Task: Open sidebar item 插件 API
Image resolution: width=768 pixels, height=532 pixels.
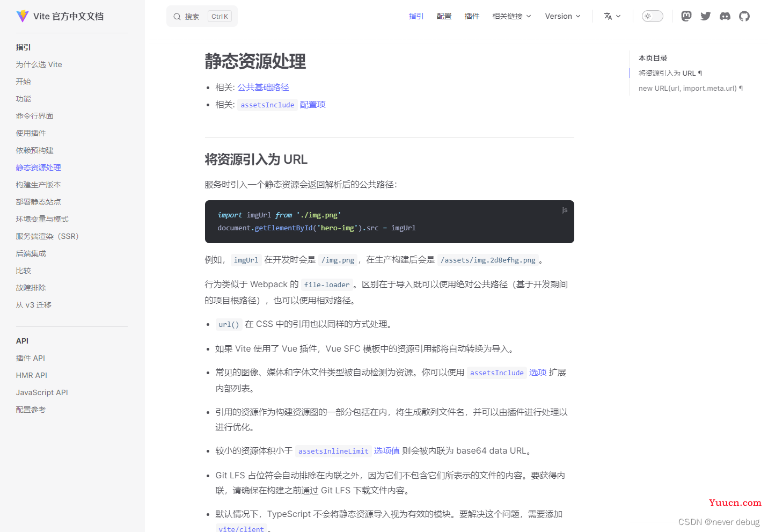Action: coord(31,358)
